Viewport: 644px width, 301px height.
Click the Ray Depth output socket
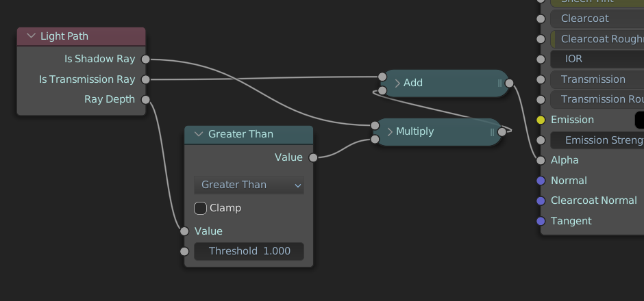[145, 99]
